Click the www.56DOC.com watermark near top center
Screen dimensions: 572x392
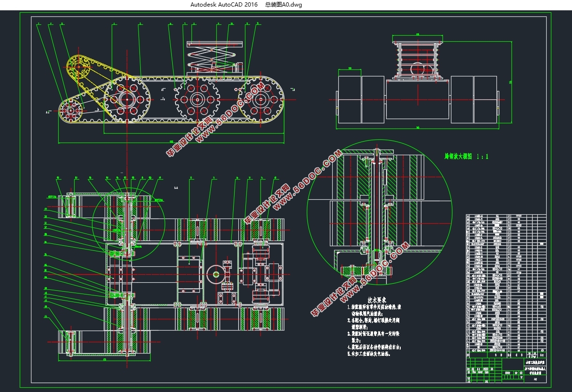(x=230, y=113)
